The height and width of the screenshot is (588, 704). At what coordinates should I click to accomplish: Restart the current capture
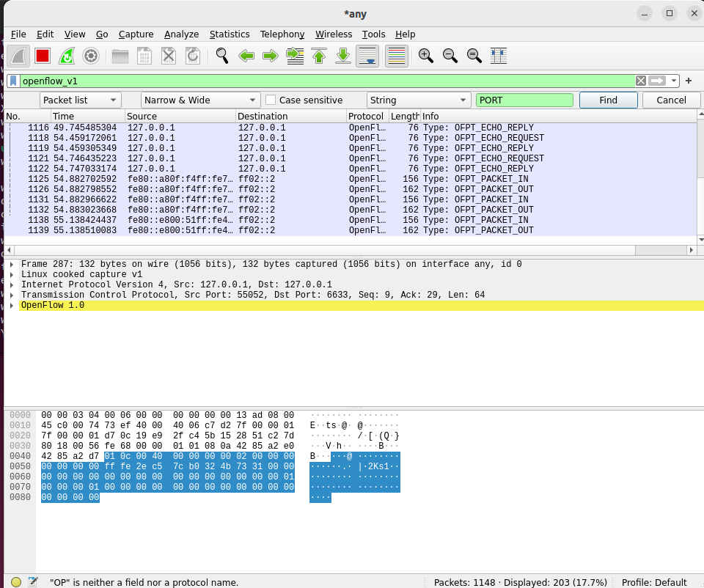click(67, 56)
